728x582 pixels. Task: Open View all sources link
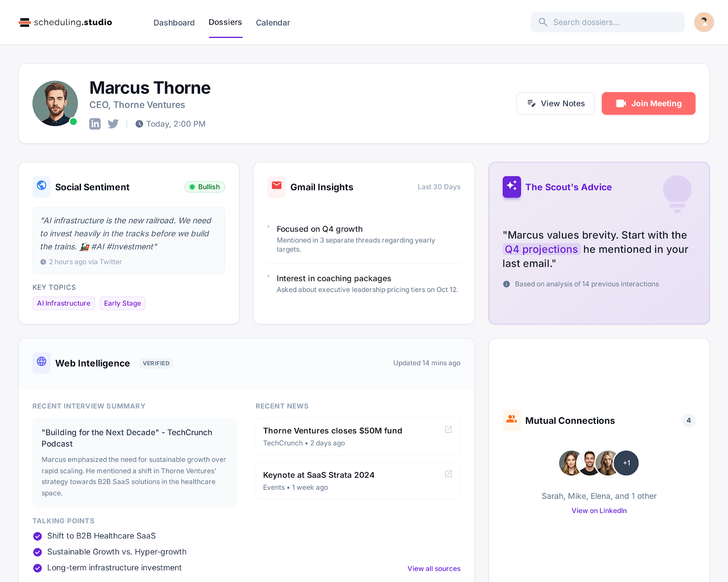pos(434,569)
